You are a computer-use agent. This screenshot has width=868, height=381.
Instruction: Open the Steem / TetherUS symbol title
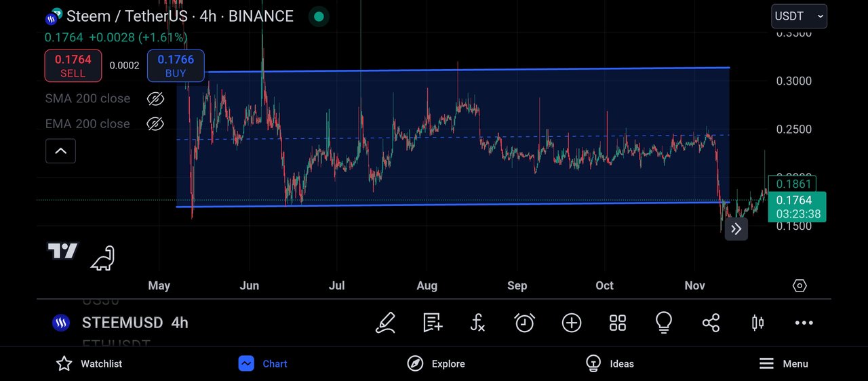[180, 16]
